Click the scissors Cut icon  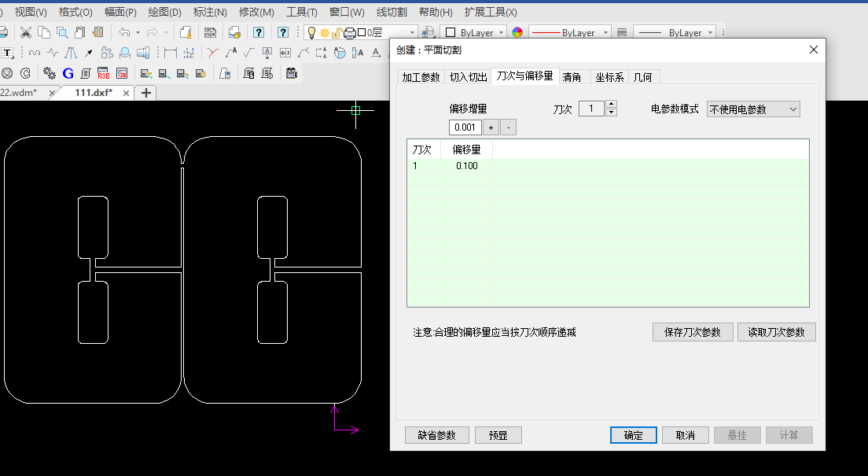click(26, 32)
